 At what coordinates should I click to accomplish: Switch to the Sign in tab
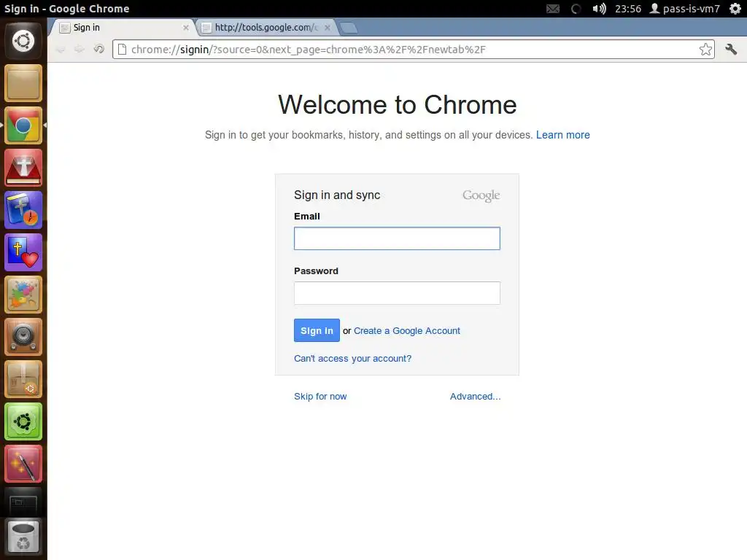122,28
